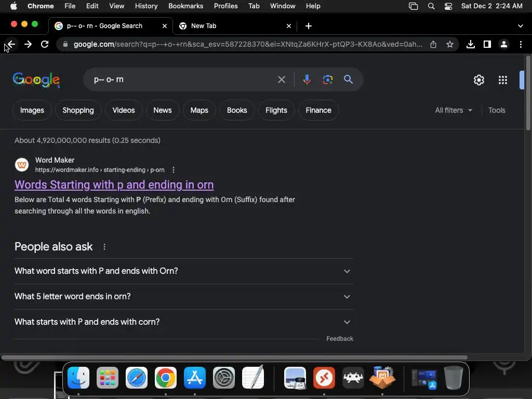Submit search with the magnifier icon
Viewport: 532px width, 399px height.
coord(348,79)
